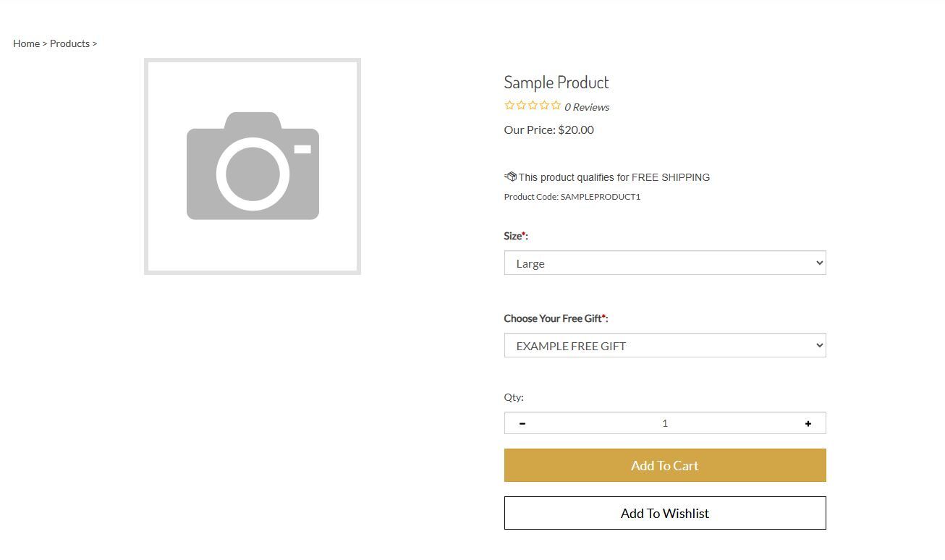Click the free shipping box icon
The width and height of the screenshot is (945, 560).
click(510, 176)
